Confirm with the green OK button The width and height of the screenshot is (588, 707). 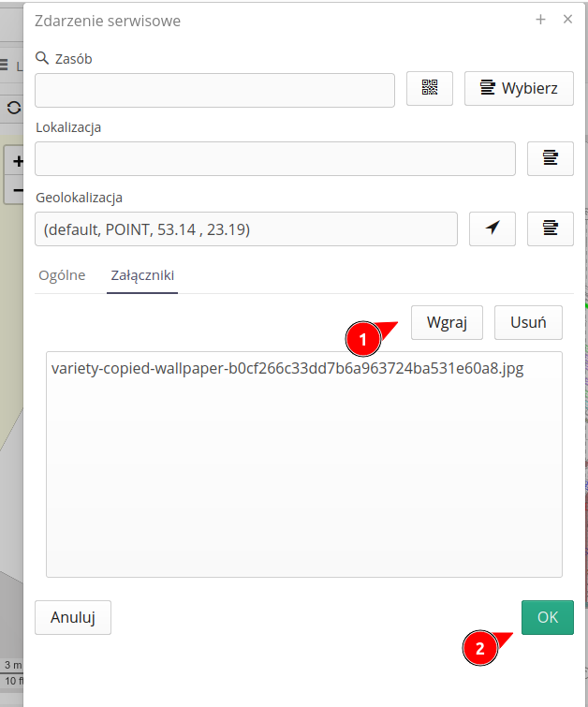coord(547,617)
